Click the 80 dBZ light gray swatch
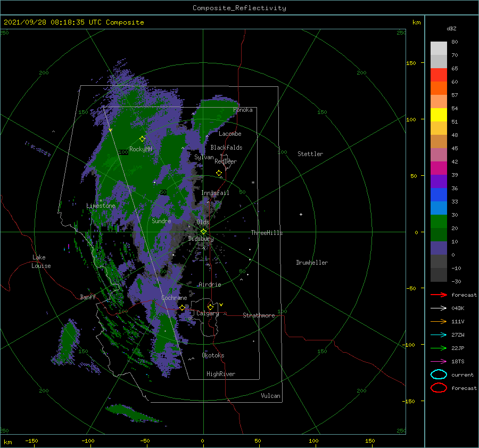The height and width of the screenshot is (448, 479). [x=439, y=48]
